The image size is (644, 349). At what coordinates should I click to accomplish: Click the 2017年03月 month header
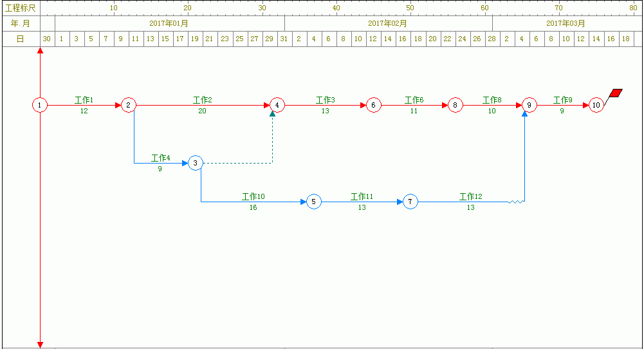[x=566, y=23]
